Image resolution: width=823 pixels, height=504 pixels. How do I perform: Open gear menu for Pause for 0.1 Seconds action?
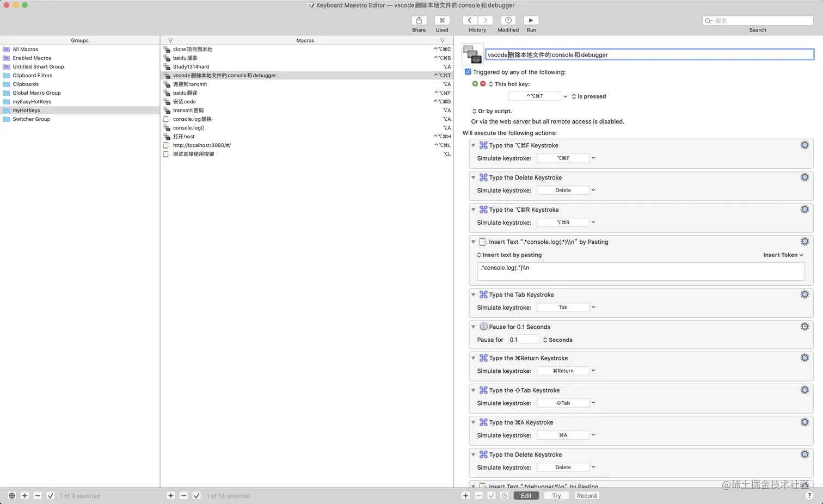[x=804, y=326]
